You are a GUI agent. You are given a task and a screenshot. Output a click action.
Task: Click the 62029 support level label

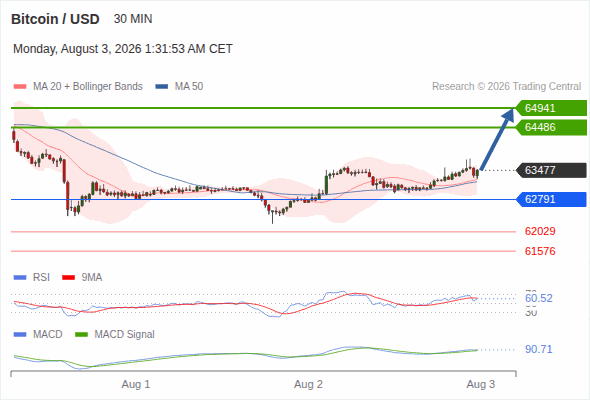[540, 231]
